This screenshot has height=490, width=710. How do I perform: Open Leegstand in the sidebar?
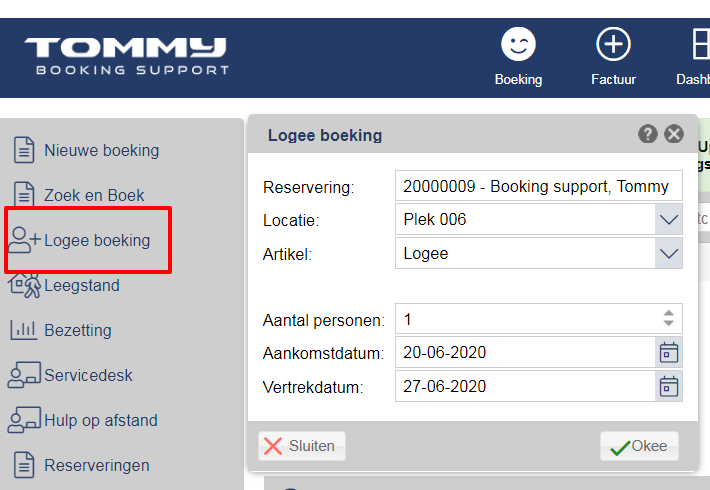coord(64,285)
